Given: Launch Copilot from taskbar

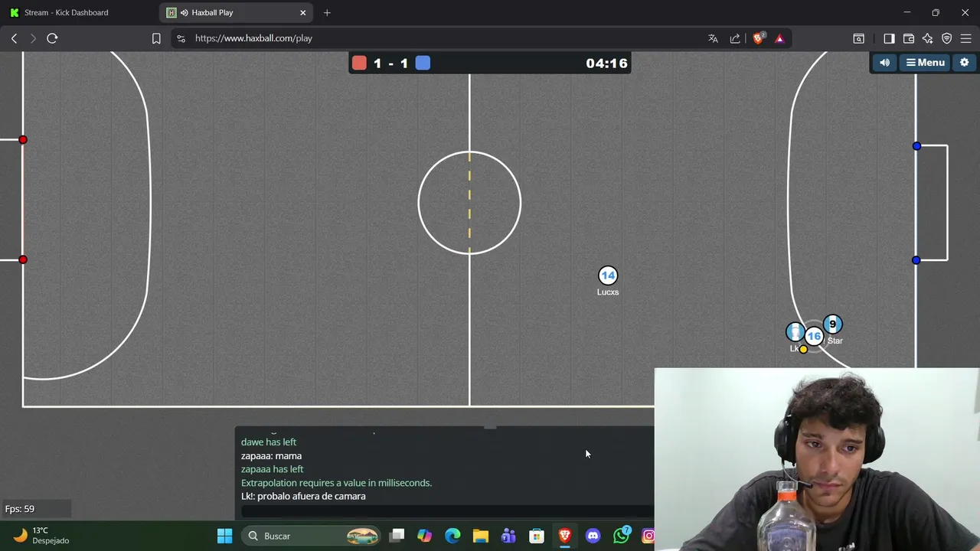Looking at the screenshot, I should coord(424,536).
